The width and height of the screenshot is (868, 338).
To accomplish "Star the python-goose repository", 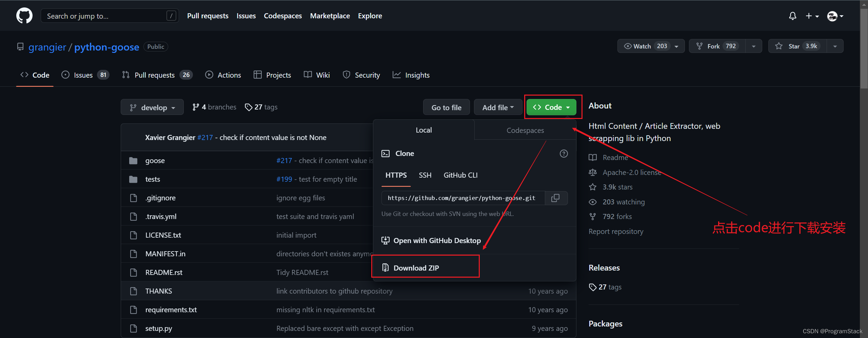I will tap(798, 46).
